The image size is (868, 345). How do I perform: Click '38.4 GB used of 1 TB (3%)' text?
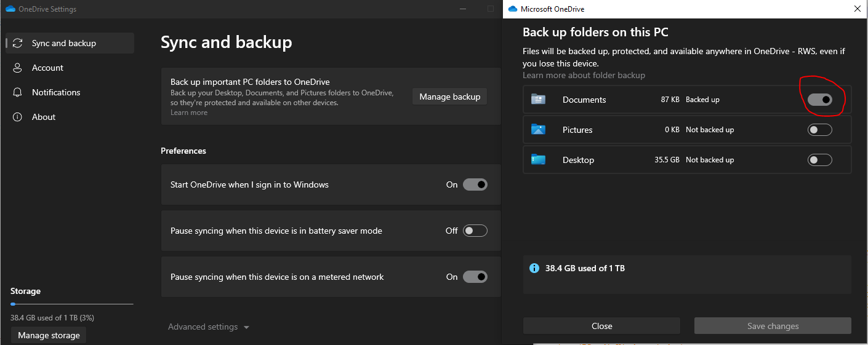(x=52, y=318)
